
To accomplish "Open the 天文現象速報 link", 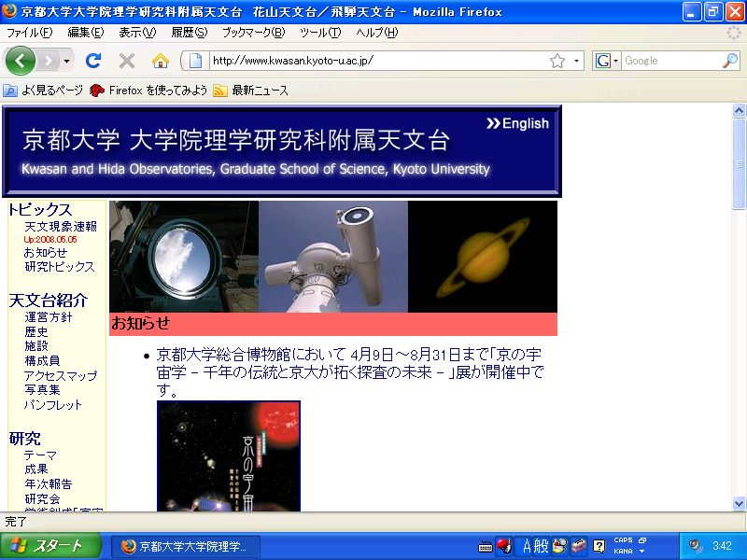I will tap(61, 226).
